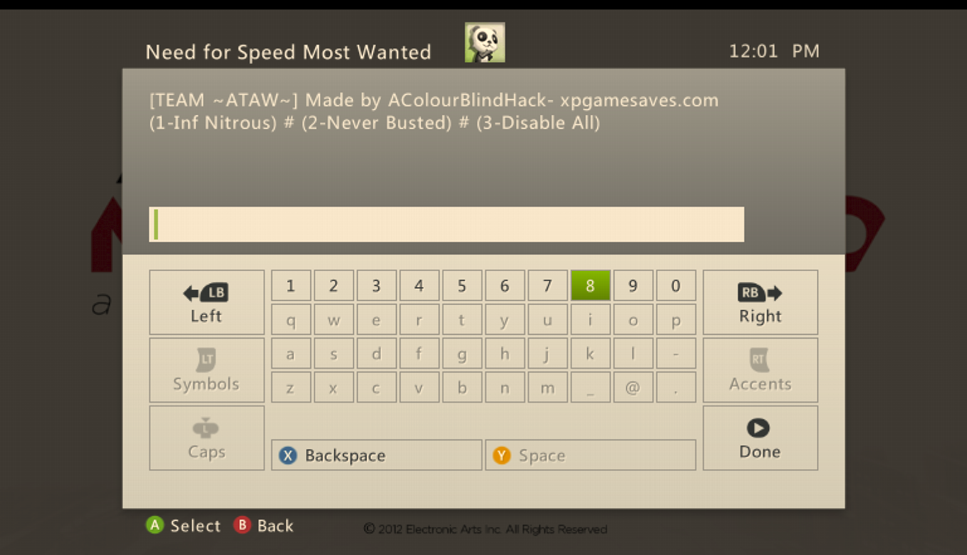Confirm entry with the Done key
The width and height of the screenshot is (967, 555).
tap(760, 438)
